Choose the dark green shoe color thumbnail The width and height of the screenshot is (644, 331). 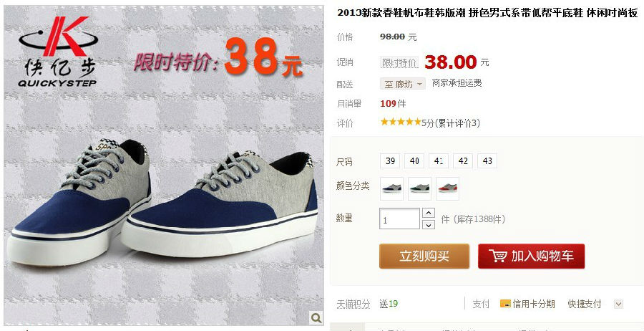[x=419, y=188]
